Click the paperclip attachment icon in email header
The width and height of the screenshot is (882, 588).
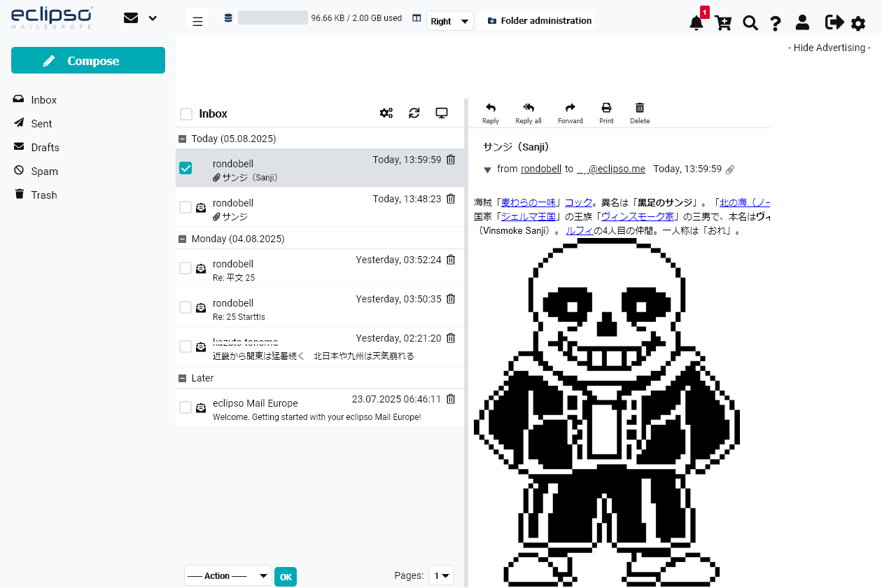point(730,169)
